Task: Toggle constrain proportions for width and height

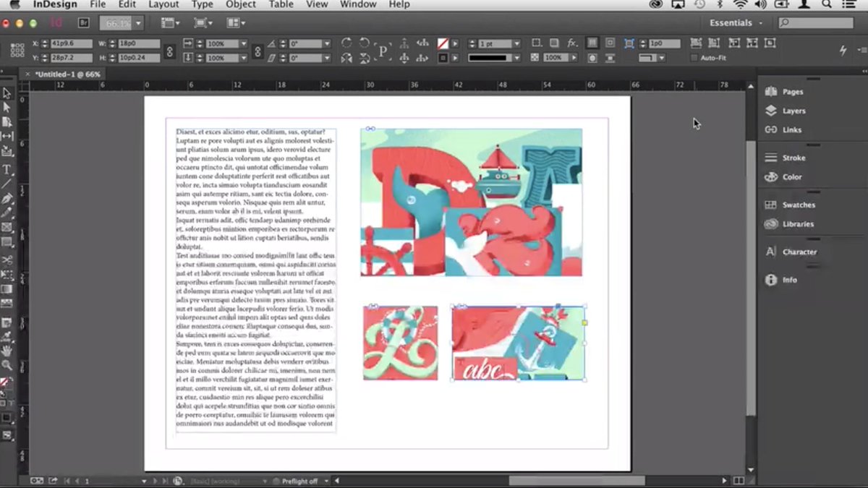Action: coord(170,51)
